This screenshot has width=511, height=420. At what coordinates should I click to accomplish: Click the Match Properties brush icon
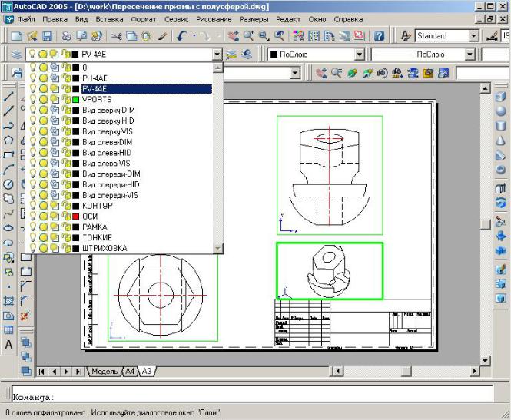(162, 35)
